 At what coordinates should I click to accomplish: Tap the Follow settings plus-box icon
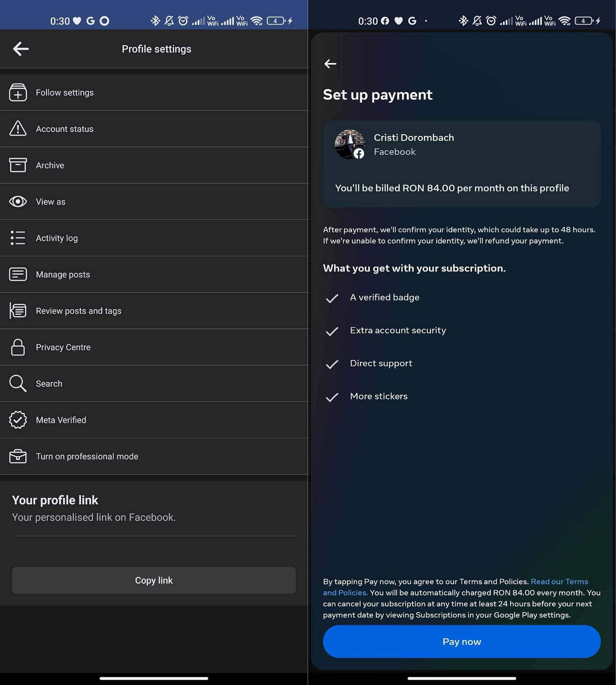[18, 92]
